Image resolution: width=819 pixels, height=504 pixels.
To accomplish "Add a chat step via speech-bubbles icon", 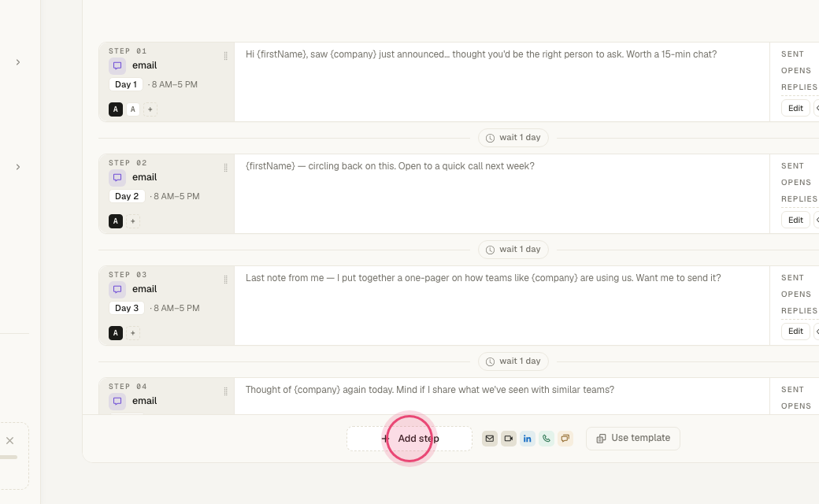I will pyautogui.click(x=565, y=439).
